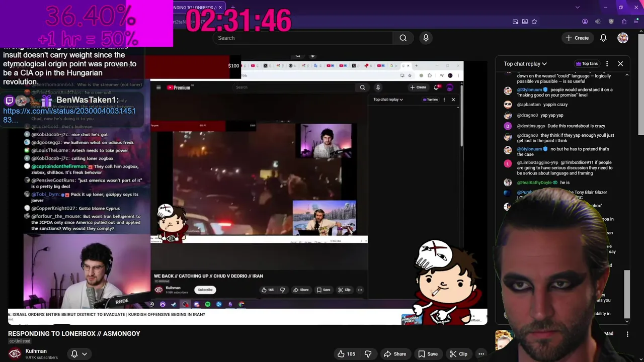
Task: Click the YouTube Premium logo in streamed video
Action: [179, 87]
